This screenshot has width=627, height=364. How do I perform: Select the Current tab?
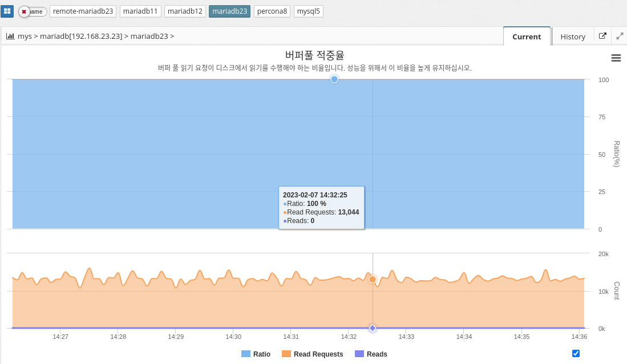point(526,37)
